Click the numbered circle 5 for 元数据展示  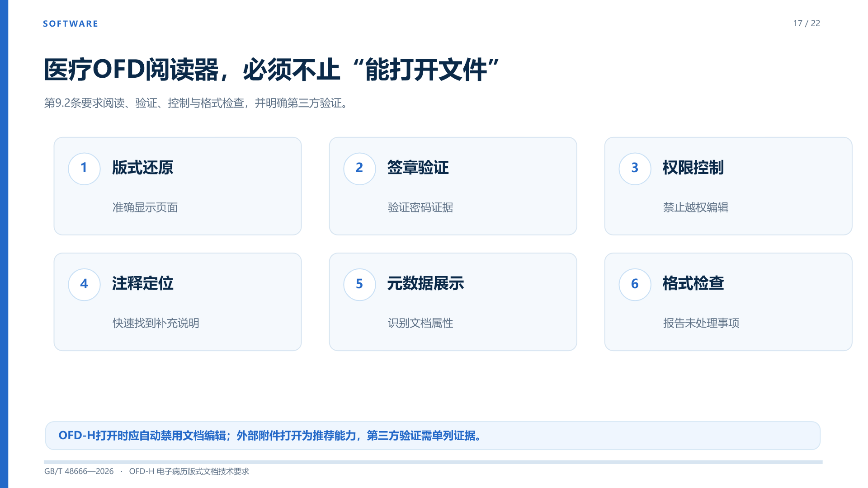359,284
